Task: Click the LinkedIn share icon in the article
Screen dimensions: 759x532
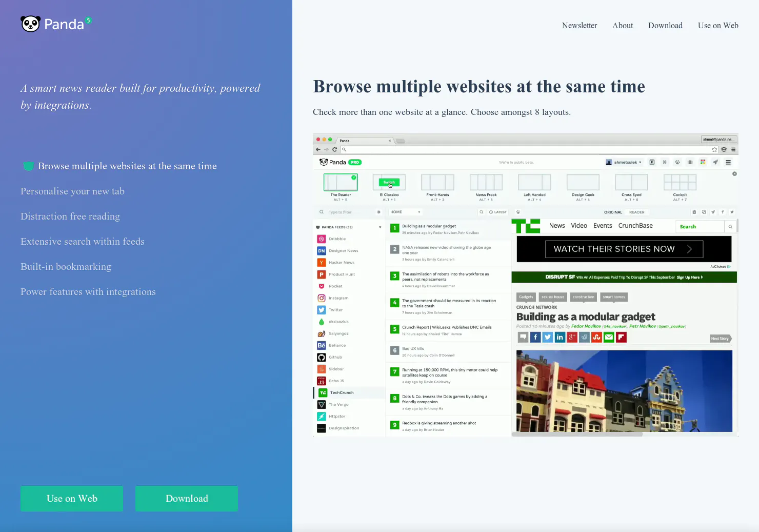Action: click(560, 337)
